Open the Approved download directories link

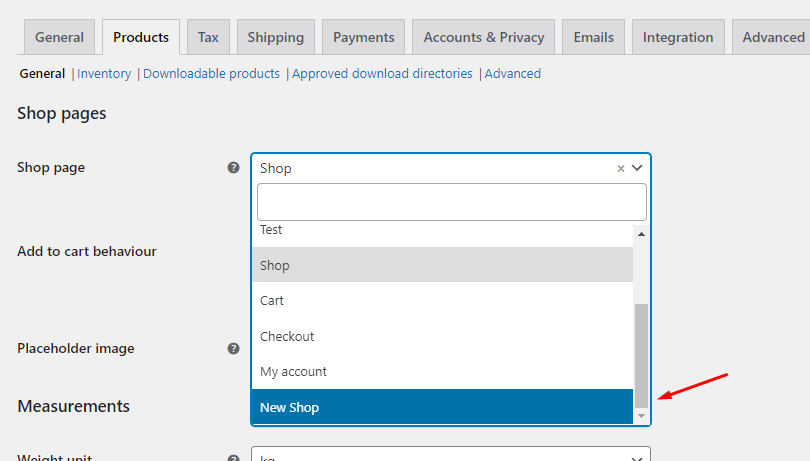tap(382, 73)
